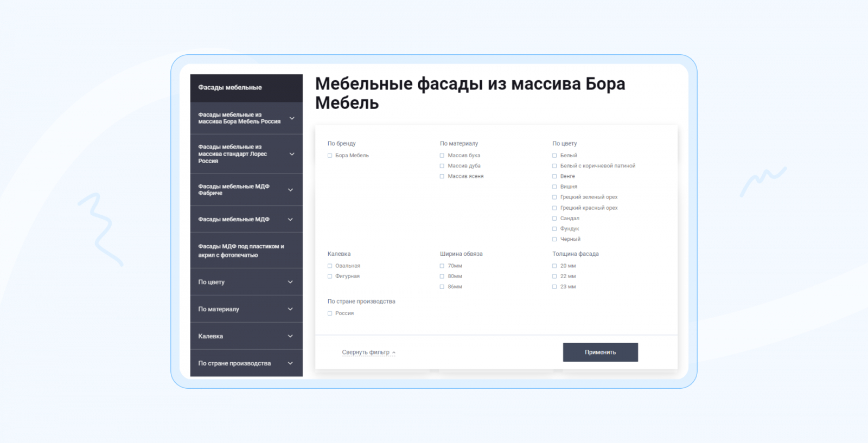Image resolution: width=868 pixels, height=443 pixels.
Task: Tick the Овальная калевка checkbox
Action: (330, 266)
